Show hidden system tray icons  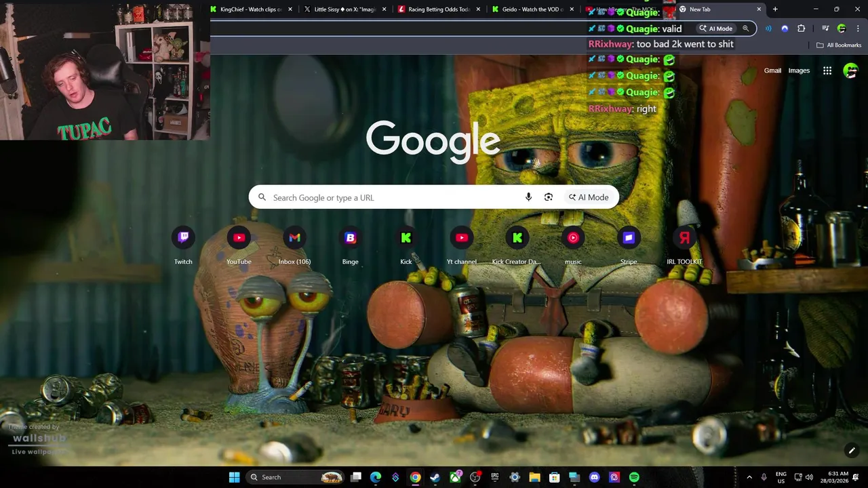click(749, 477)
